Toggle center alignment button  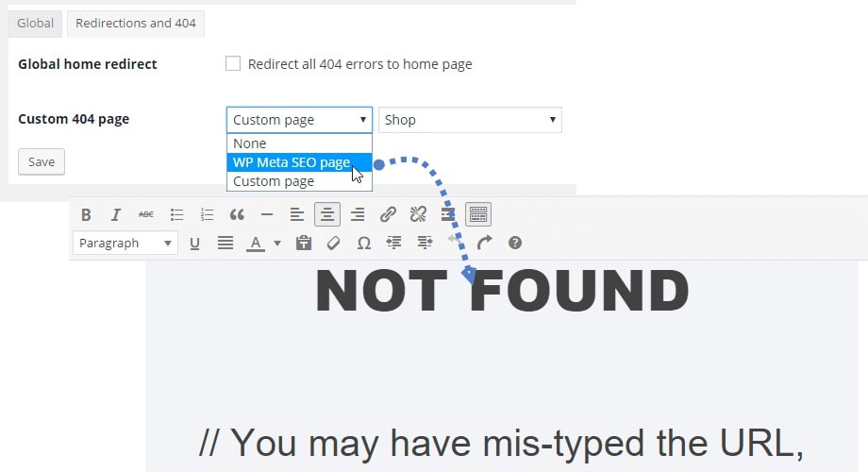tap(327, 214)
